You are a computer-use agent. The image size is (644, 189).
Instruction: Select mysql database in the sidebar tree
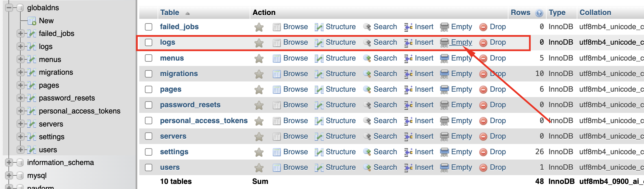coord(37,175)
